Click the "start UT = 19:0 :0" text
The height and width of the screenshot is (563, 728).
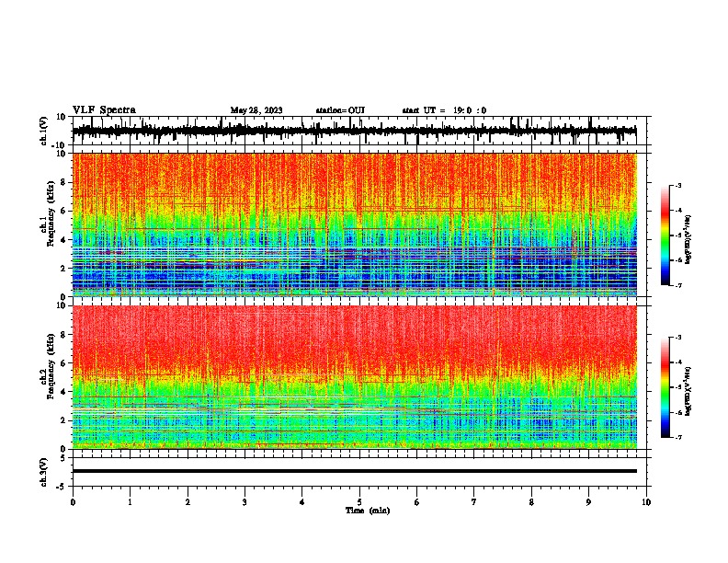[444, 110]
